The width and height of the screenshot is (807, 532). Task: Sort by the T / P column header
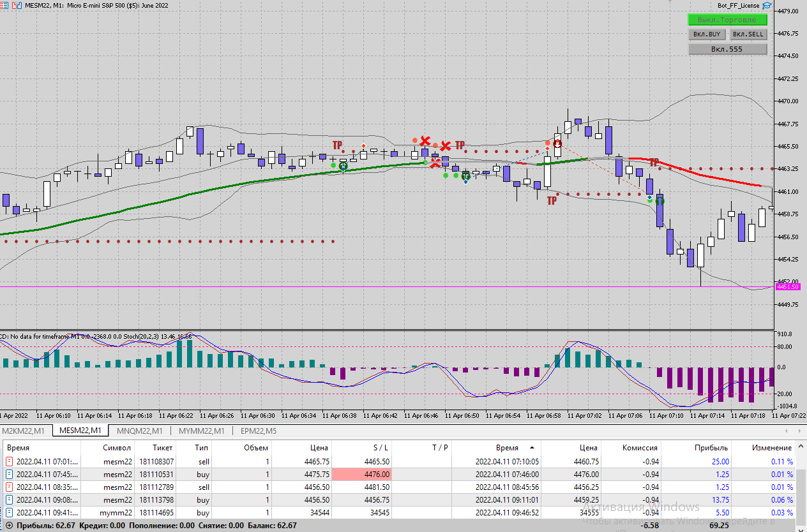point(440,448)
